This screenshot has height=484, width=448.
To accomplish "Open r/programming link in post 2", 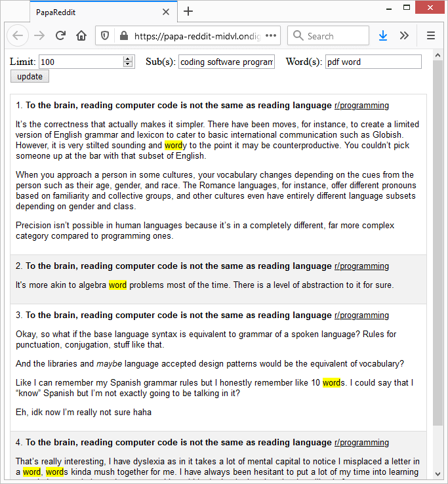I will pyautogui.click(x=361, y=266).
